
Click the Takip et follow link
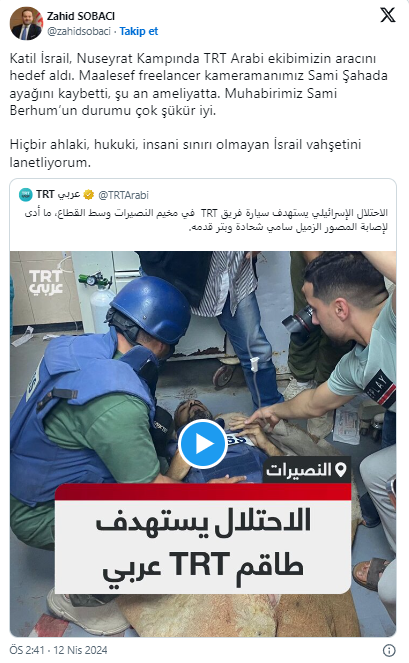tap(138, 31)
